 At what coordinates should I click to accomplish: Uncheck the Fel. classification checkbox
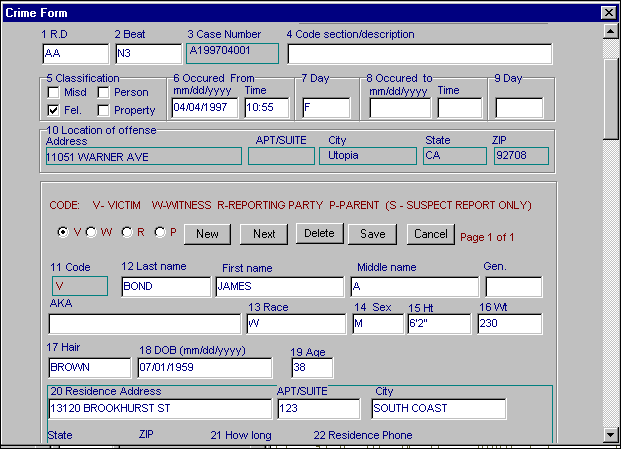click(53, 110)
